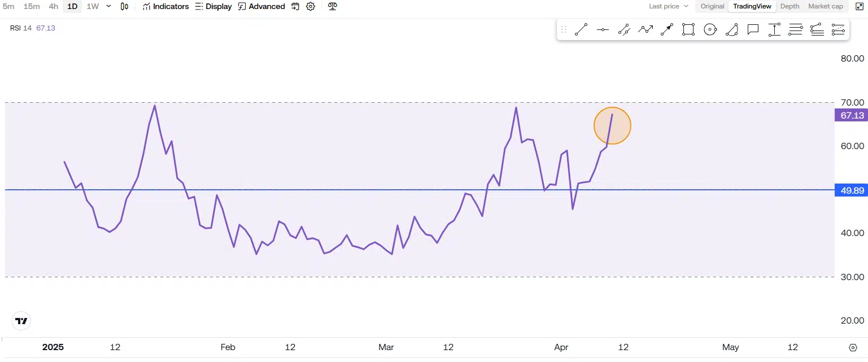Image resolution: width=868 pixels, height=362 pixels.
Task: Switch chart to 1D timeframe
Action: tap(72, 7)
